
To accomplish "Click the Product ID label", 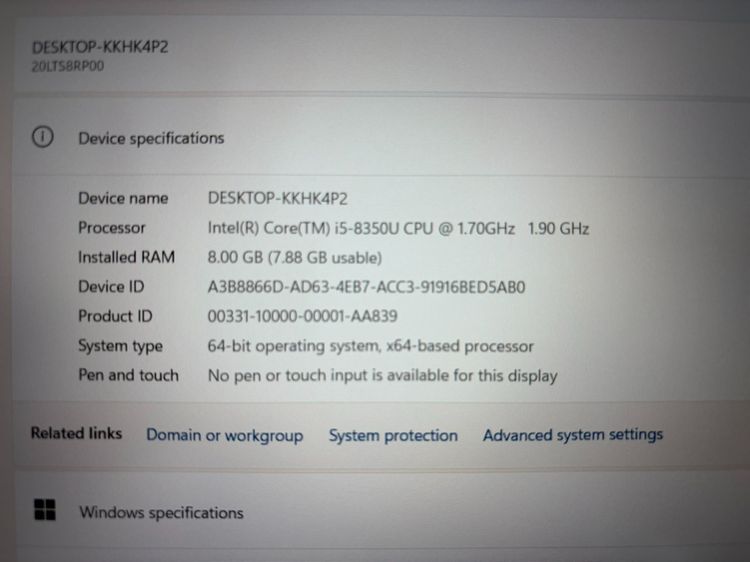I will point(115,316).
